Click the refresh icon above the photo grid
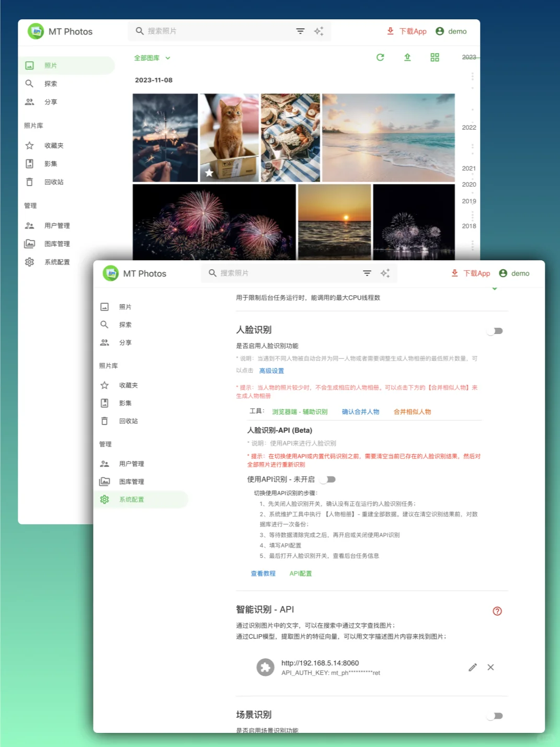Image resolution: width=560 pixels, height=747 pixels. click(380, 58)
